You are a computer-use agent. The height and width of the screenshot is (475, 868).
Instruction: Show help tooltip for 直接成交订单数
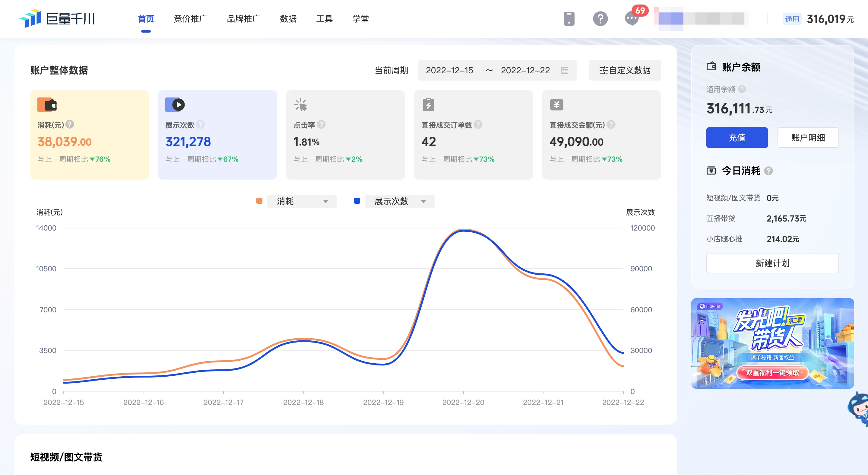coord(478,125)
